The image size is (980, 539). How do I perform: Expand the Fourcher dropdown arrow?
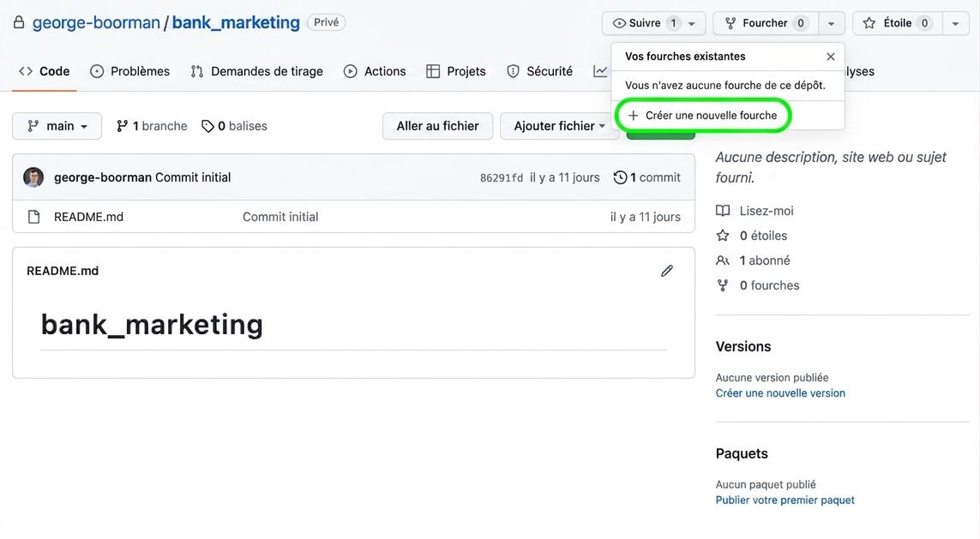pos(832,24)
